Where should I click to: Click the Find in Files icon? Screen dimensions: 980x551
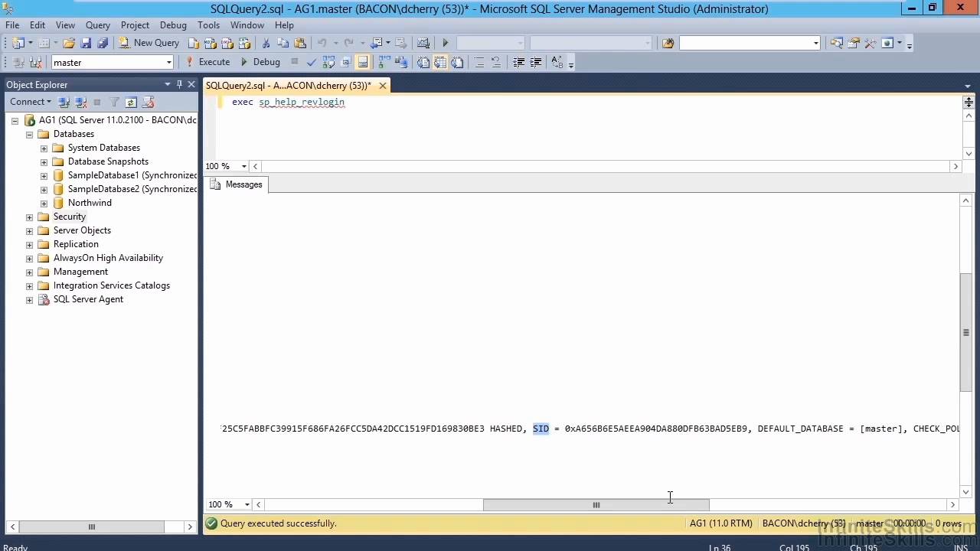pyautogui.click(x=668, y=43)
